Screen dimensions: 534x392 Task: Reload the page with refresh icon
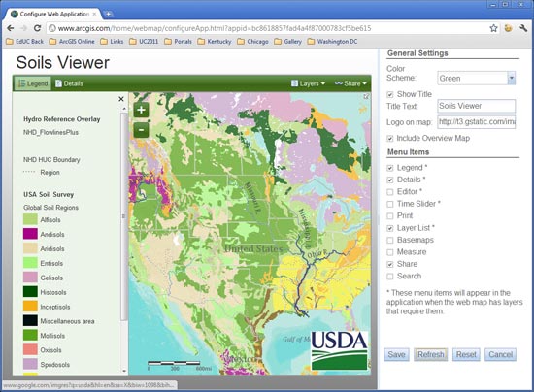coord(37,28)
